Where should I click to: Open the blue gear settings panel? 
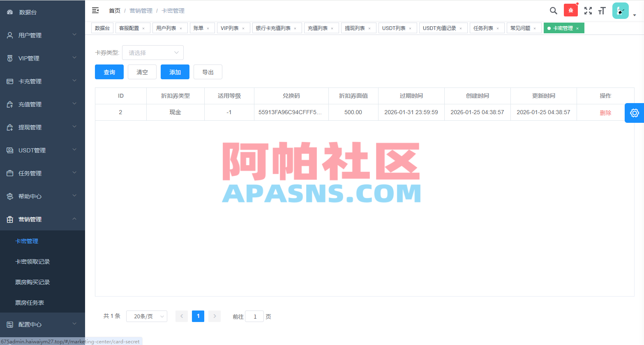634,113
